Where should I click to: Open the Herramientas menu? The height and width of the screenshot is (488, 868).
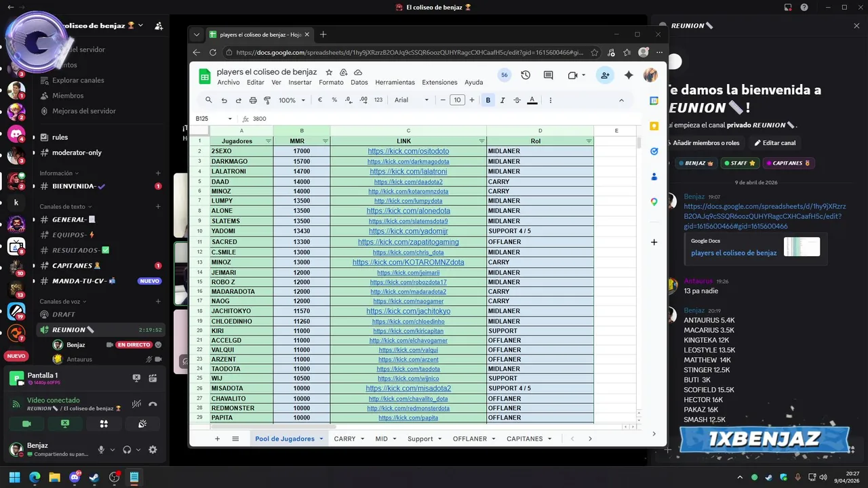pyautogui.click(x=395, y=83)
